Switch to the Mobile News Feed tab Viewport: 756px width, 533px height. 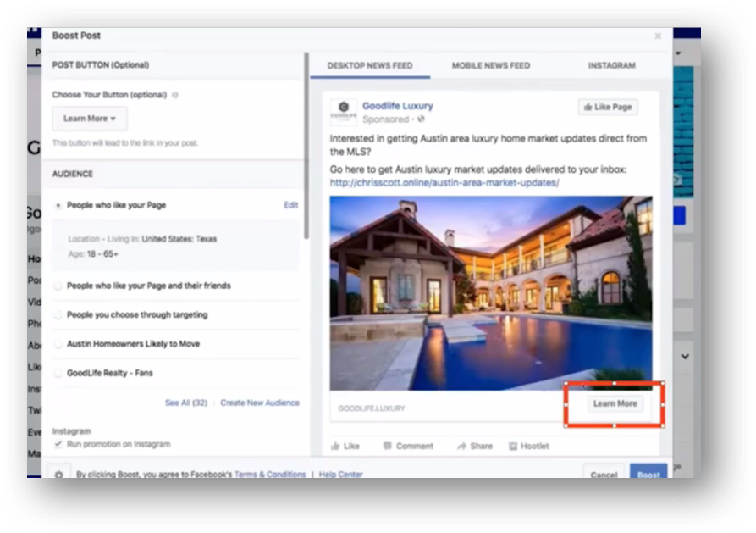[x=490, y=65]
